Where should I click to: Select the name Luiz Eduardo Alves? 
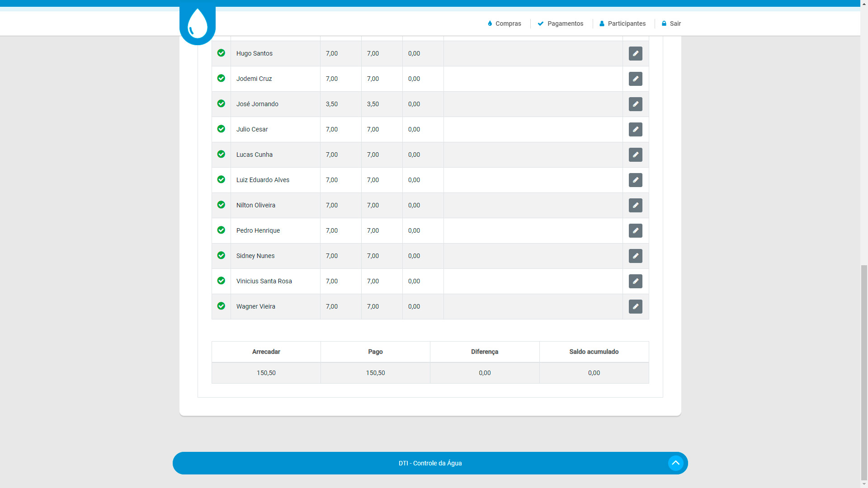263,180
